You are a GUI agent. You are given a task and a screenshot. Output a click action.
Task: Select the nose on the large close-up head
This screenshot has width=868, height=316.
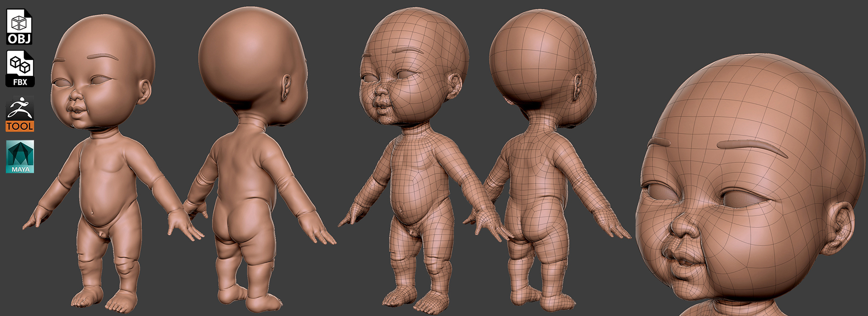point(685,224)
